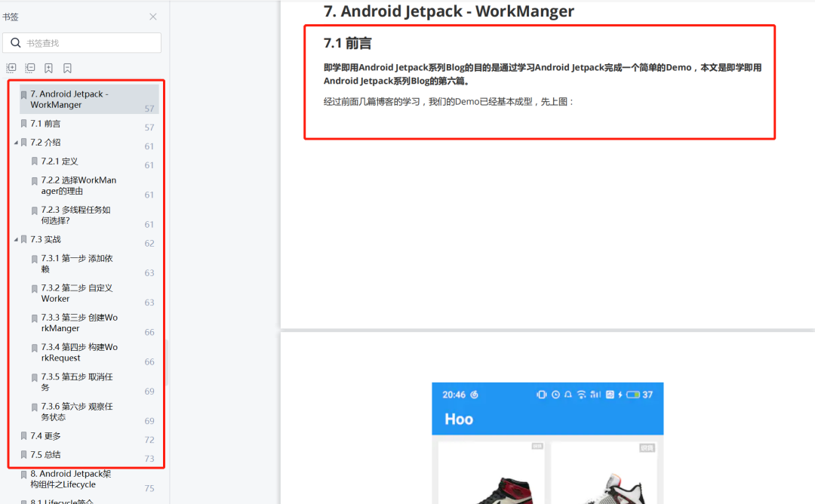The height and width of the screenshot is (504, 815).
Task: Select bookmark 7.3.5 第五步 取消任务
Action: point(76,382)
